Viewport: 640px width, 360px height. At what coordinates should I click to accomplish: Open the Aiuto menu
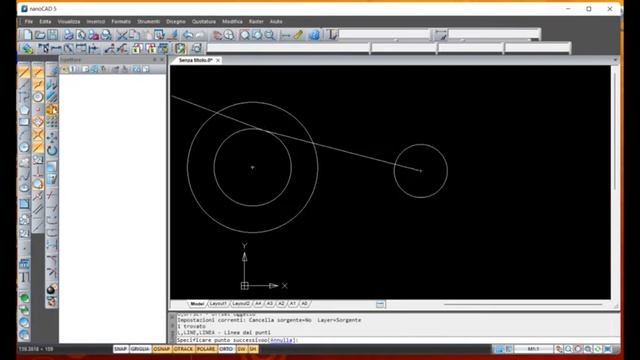click(276, 21)
